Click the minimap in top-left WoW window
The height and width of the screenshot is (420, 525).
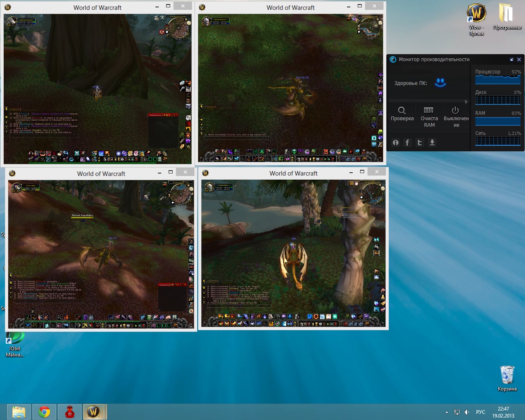pos(178,28)
